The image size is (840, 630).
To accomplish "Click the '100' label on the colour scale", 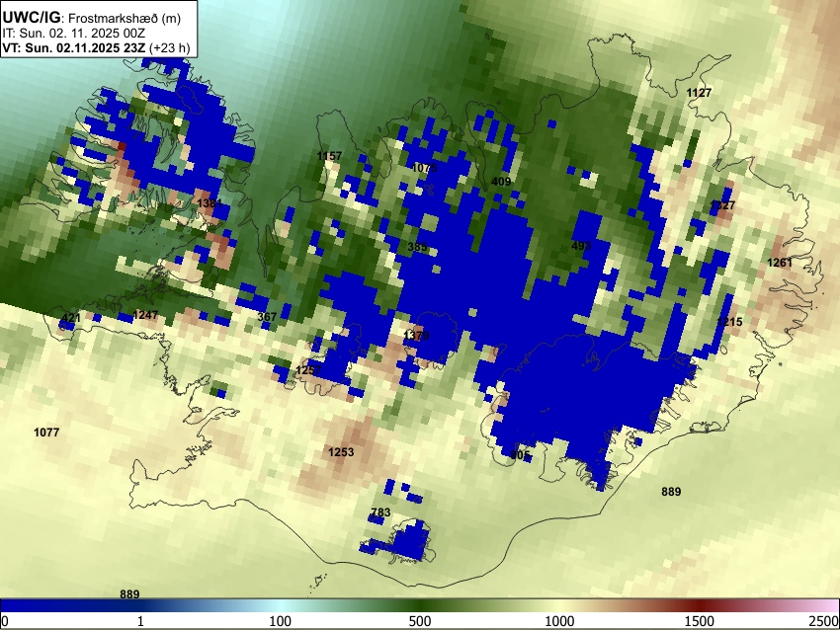I will (281, 621).
